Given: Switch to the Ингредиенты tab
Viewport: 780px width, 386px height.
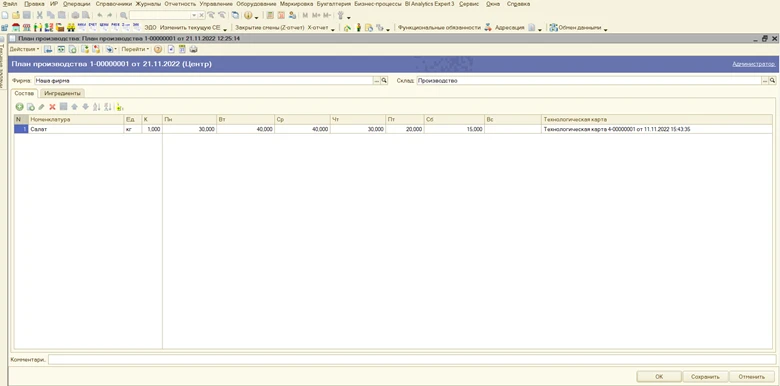Looking at the screenshot, I should 62,93.
